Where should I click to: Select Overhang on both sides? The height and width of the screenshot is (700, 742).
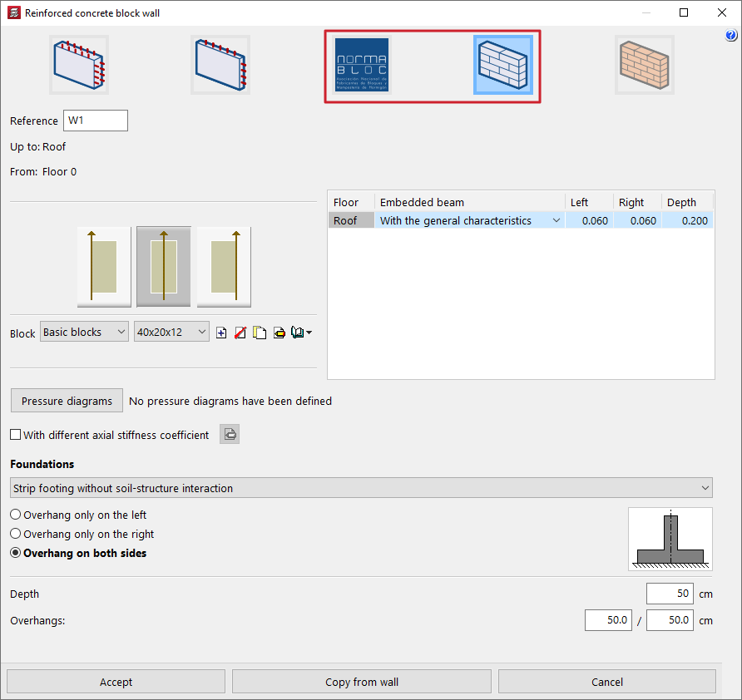click(x=16, y=553)
